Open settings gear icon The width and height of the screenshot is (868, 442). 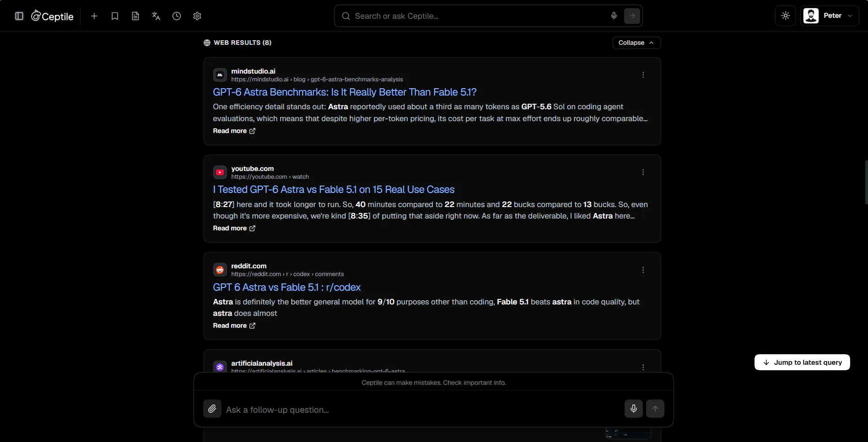pos(197,16)
